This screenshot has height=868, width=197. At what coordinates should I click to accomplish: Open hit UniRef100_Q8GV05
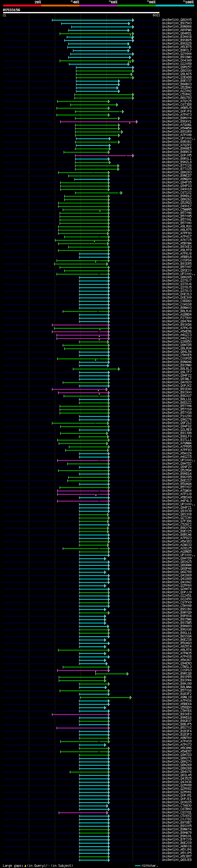point(177,20)
